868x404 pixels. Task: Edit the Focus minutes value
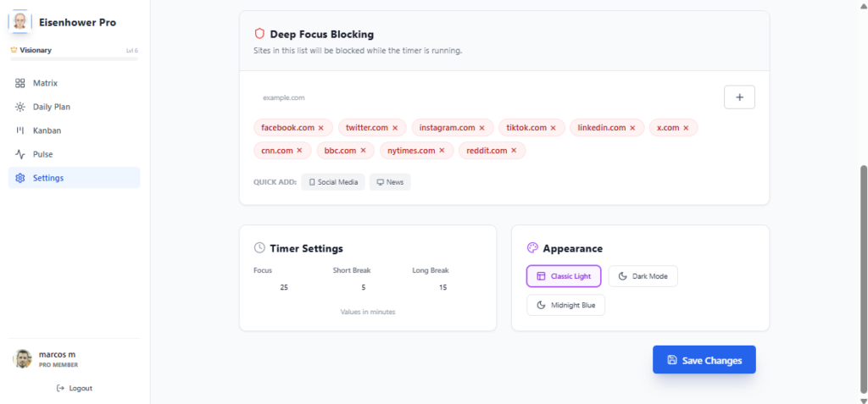click(x=284, y=288)
